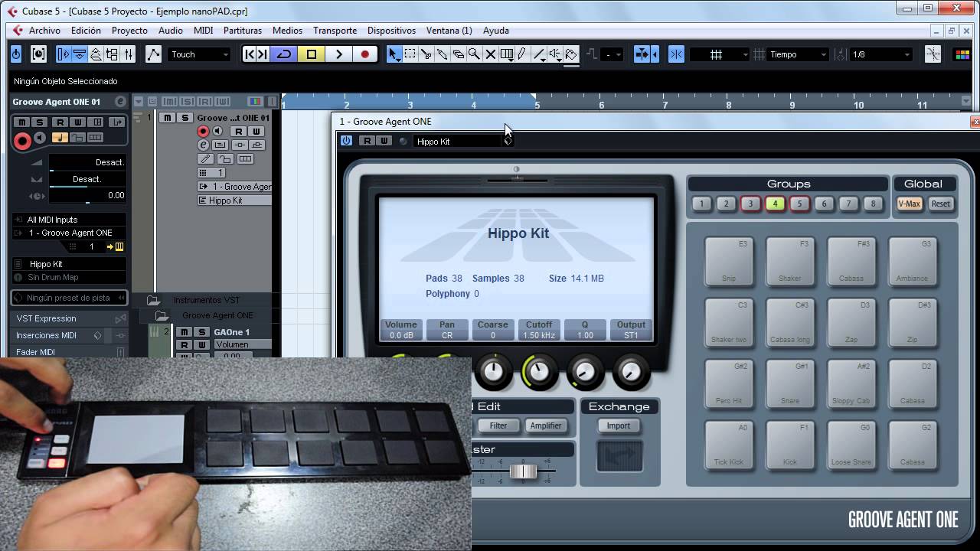Open the 1/8 quantize value dropdown
This screenshot has width=980, height=551.
click(x=881, y=54)
